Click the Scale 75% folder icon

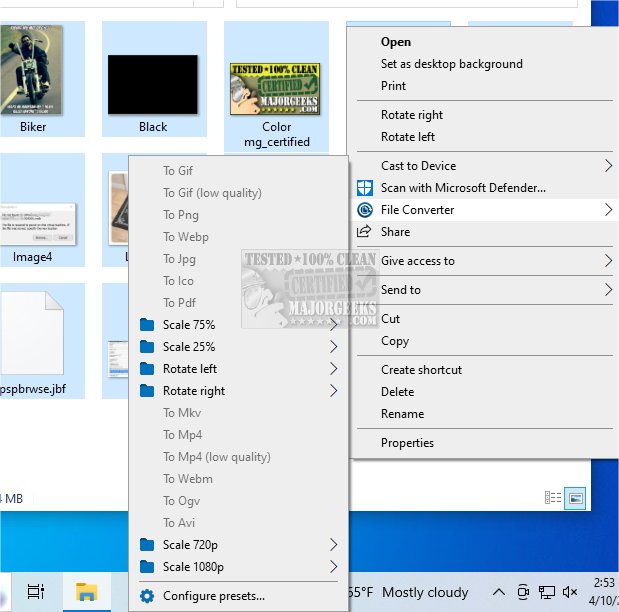(147, 325)
